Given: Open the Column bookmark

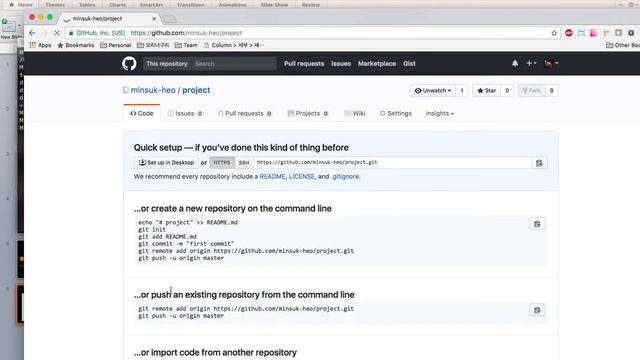Looking at the screenshot, I should [x=234, y=45].
